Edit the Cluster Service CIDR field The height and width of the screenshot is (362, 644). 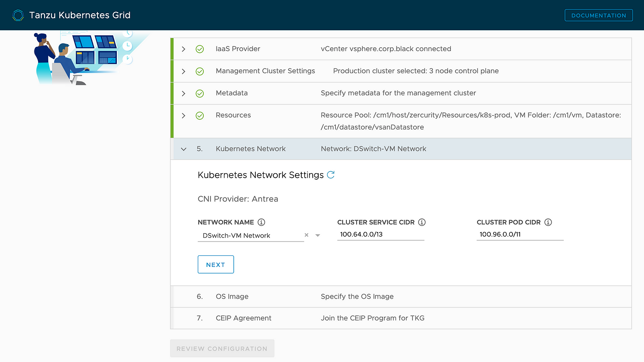(380, 234)
